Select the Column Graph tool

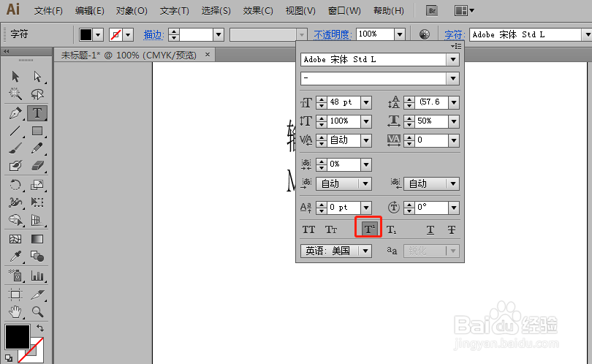pos(37,276)
